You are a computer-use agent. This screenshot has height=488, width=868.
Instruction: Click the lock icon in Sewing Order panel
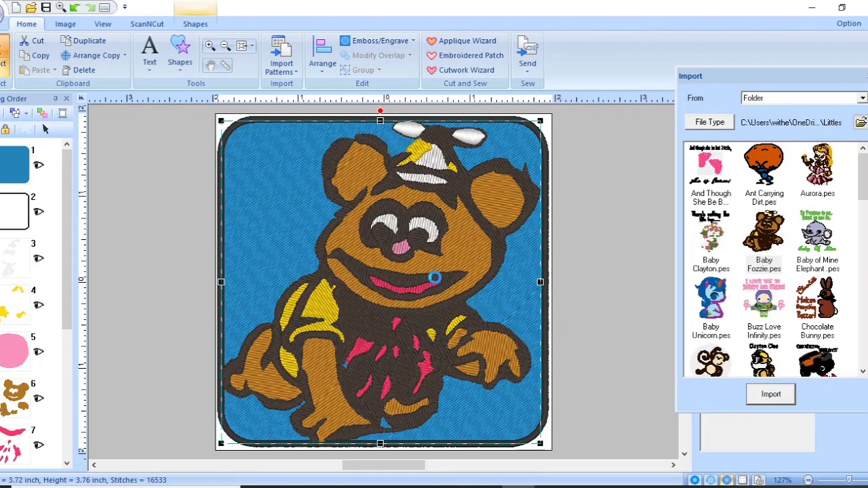[x=5, y=129]
